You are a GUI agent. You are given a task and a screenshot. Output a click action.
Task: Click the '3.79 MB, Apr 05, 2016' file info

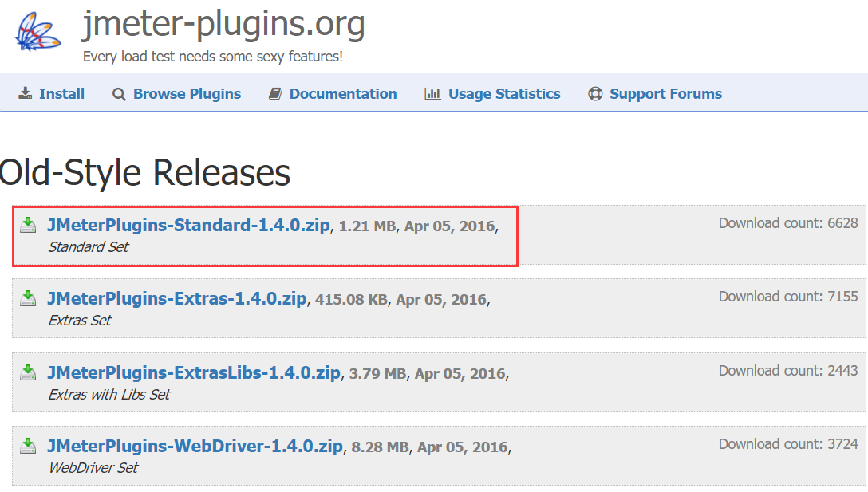point(427,374)
